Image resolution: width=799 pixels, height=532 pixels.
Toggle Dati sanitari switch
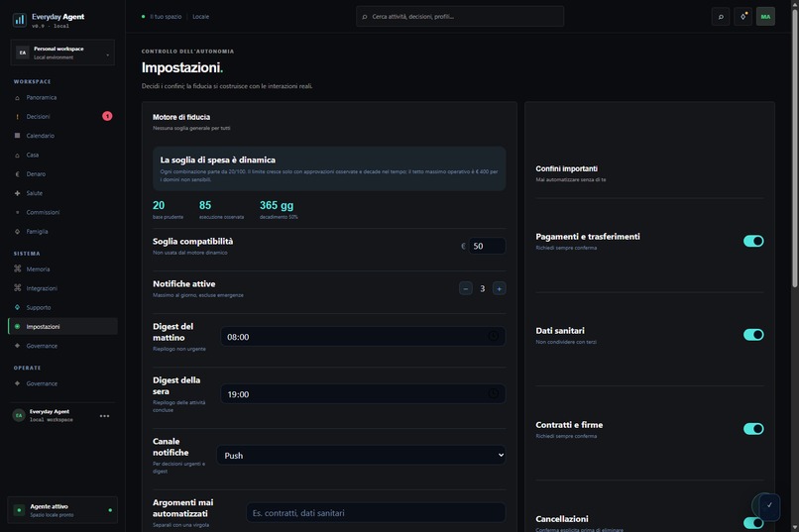pyautogui.click(x=753, y=335)
